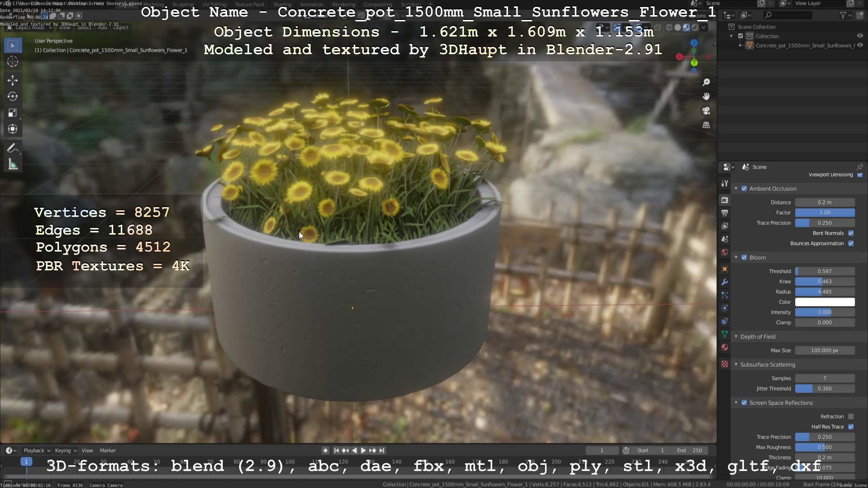The height and width of the screenshot is (488, 868).
Task: Collapse the Subsurface Scattering panel
Action: (x=736, y=364)
